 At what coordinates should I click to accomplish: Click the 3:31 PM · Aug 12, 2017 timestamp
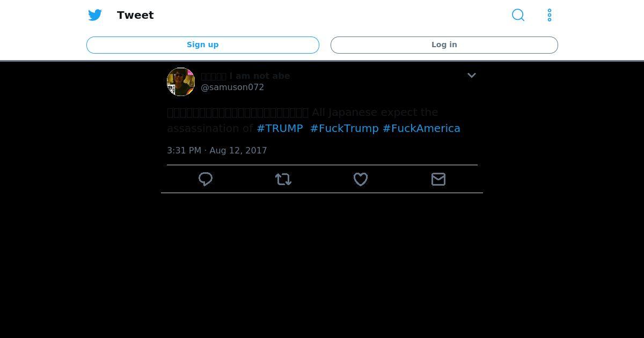[217, 150]
